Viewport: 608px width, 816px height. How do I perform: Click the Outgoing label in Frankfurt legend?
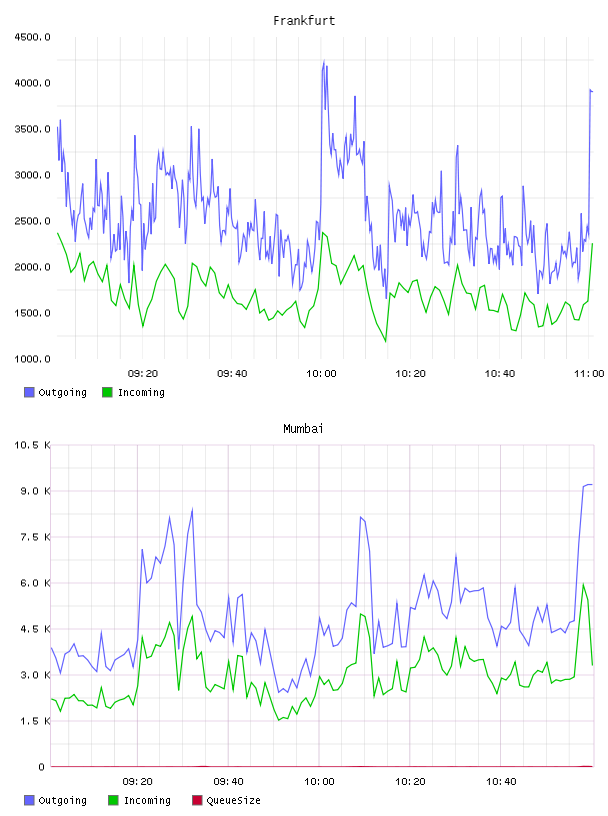point(62,392)
